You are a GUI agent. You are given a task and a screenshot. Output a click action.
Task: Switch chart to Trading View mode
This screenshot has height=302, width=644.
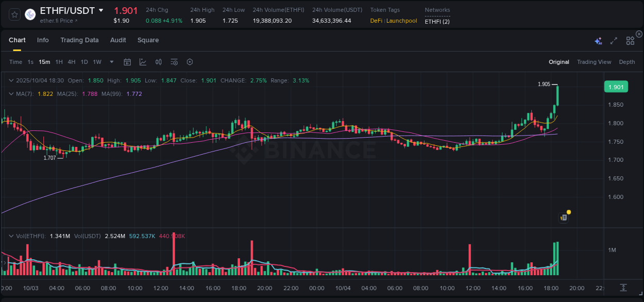594,62
